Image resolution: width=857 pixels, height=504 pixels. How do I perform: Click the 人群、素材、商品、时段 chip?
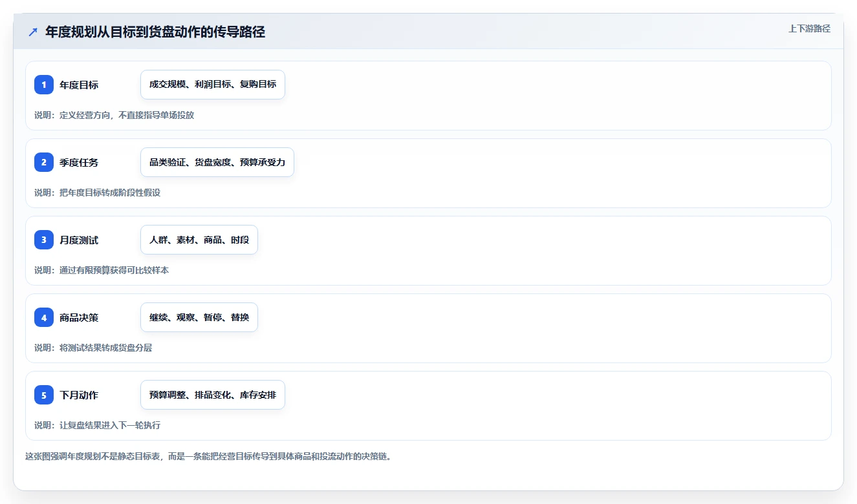tap(199, 240)
